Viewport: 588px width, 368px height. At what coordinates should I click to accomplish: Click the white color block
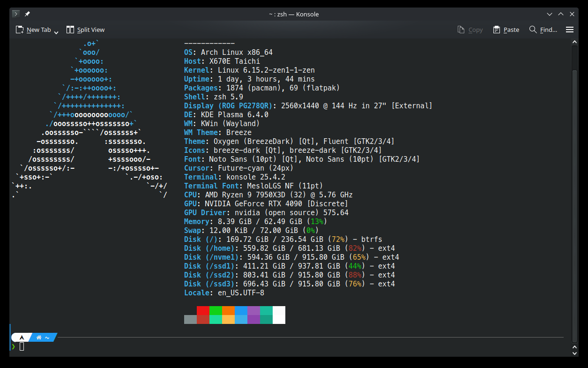coord(279,315)
